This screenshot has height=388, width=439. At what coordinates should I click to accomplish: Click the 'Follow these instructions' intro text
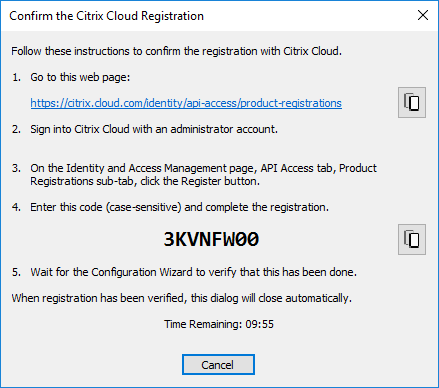point(176,51)
